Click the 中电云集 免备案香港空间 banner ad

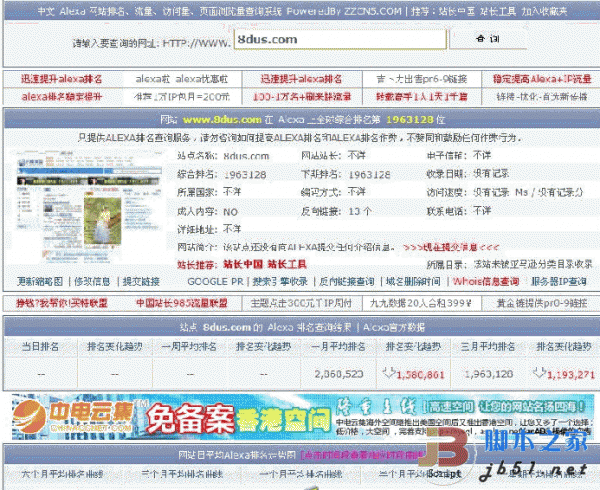302,417
